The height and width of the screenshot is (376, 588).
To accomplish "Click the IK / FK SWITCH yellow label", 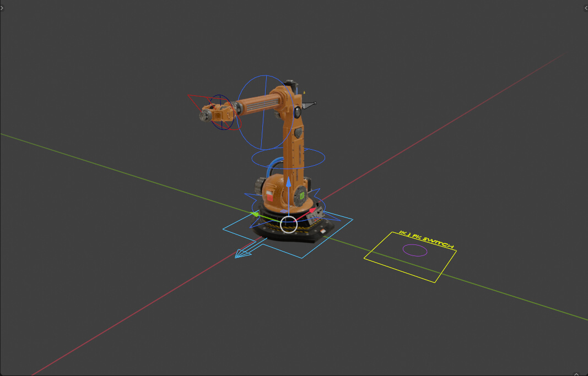I will (427, 239).
